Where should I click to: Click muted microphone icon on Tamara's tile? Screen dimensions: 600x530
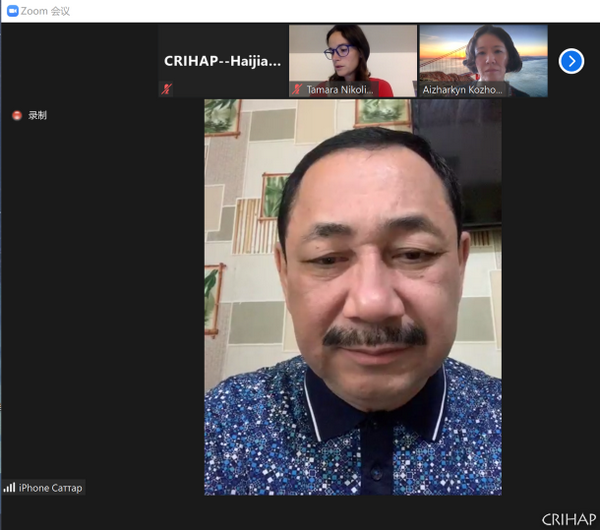297,89
